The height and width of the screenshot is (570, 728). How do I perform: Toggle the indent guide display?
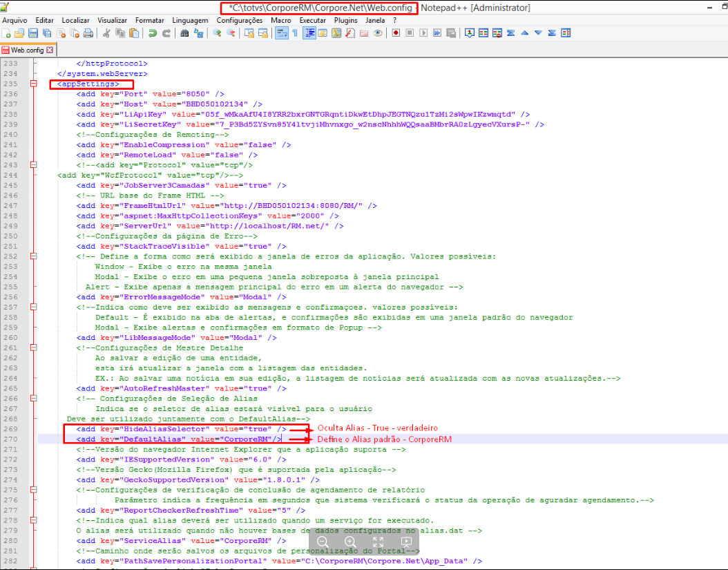[309, 33]
